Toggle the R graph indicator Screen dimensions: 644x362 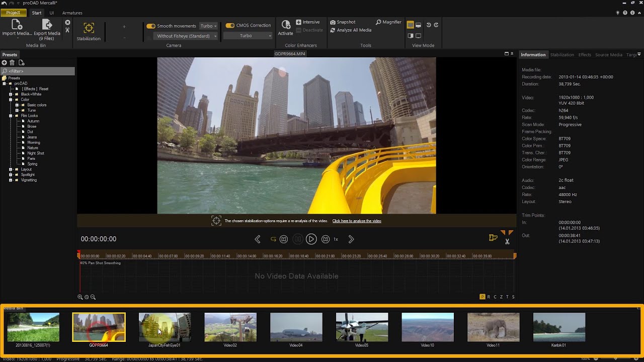pos(489,297)
